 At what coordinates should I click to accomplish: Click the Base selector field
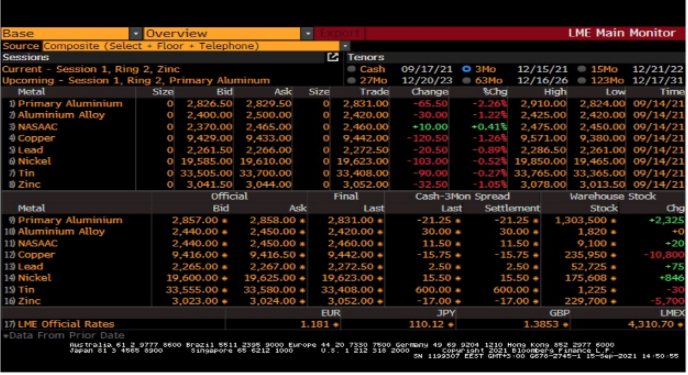coord(65,33)
